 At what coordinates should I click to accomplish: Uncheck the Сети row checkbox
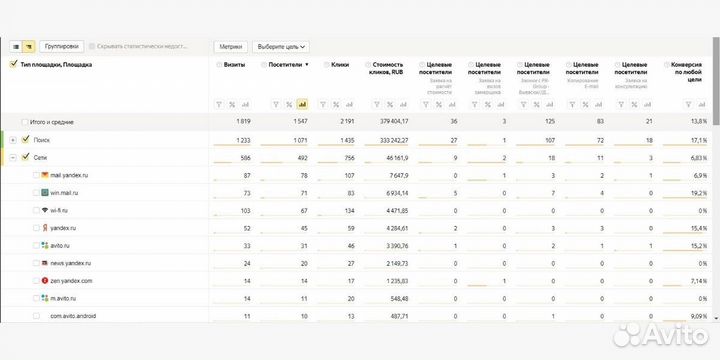[25, 157]
